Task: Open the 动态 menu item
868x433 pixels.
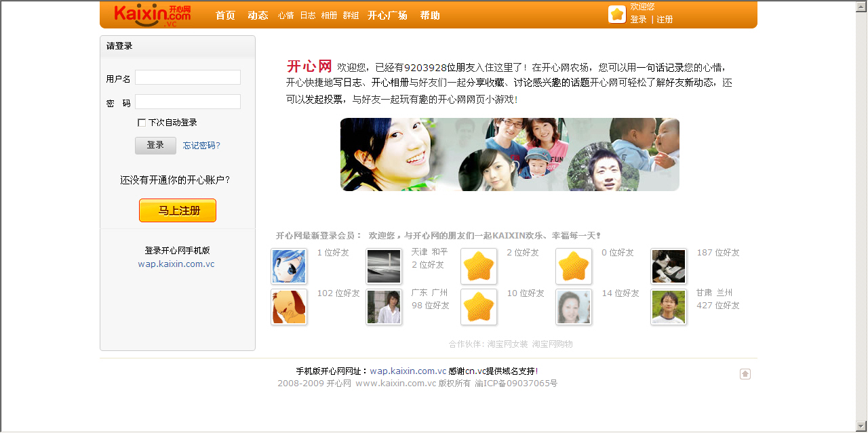Action: [x=258, y=15]
